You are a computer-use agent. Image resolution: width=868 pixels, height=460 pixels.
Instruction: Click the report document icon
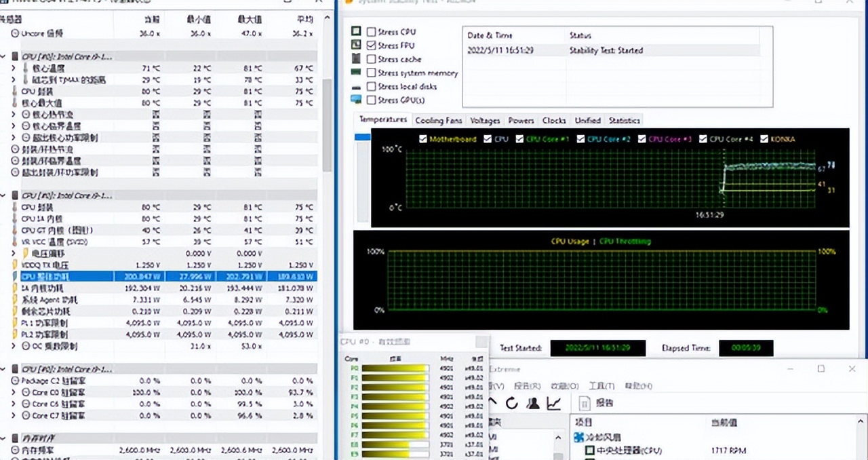585,403
